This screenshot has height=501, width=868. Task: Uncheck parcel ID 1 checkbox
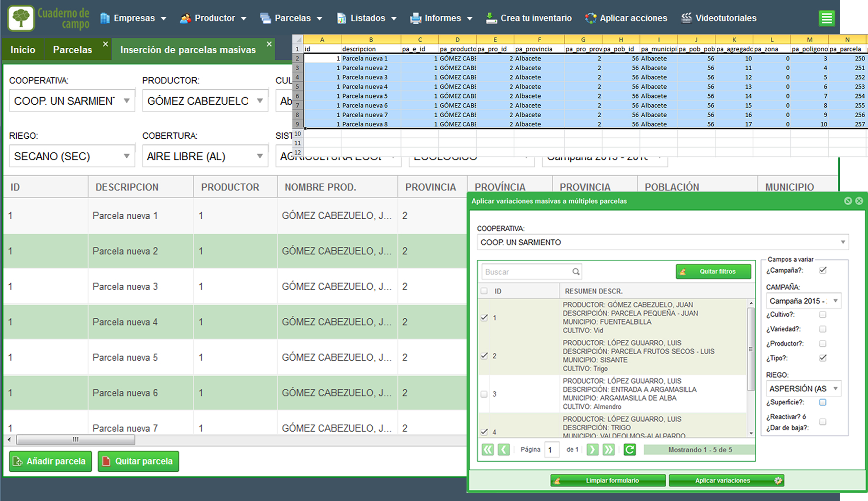(x=484, y=318)
